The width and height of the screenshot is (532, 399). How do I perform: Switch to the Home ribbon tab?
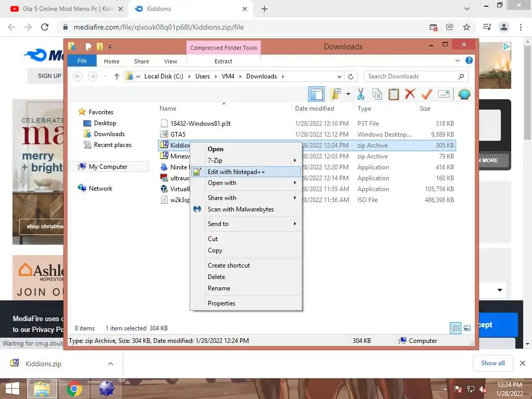point(112,61)
